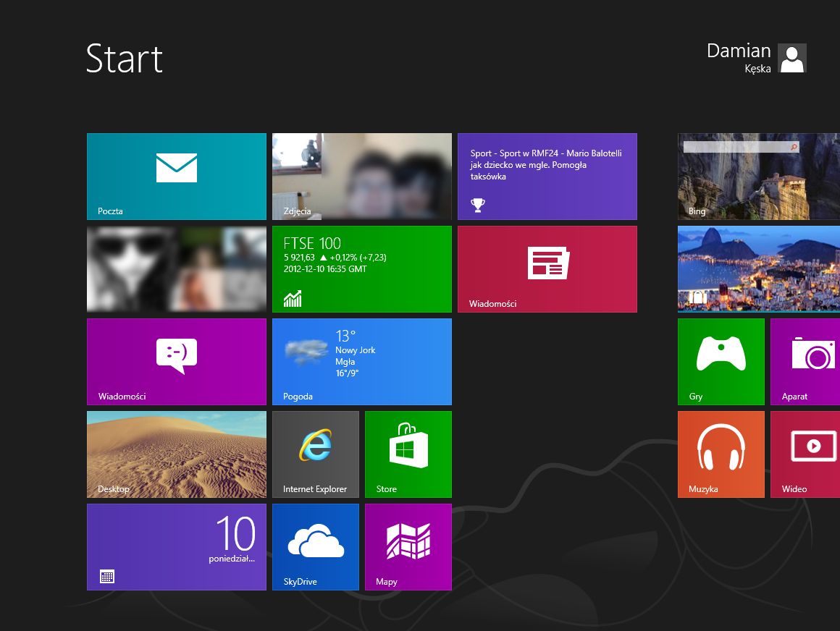
Task: Open the FTSE 100 finance tile
Action: 361,269
